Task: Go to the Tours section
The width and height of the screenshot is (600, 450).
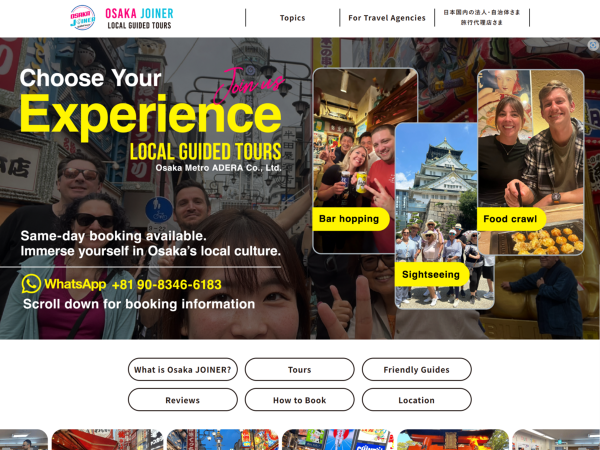Action: click(x=300, y=370)
